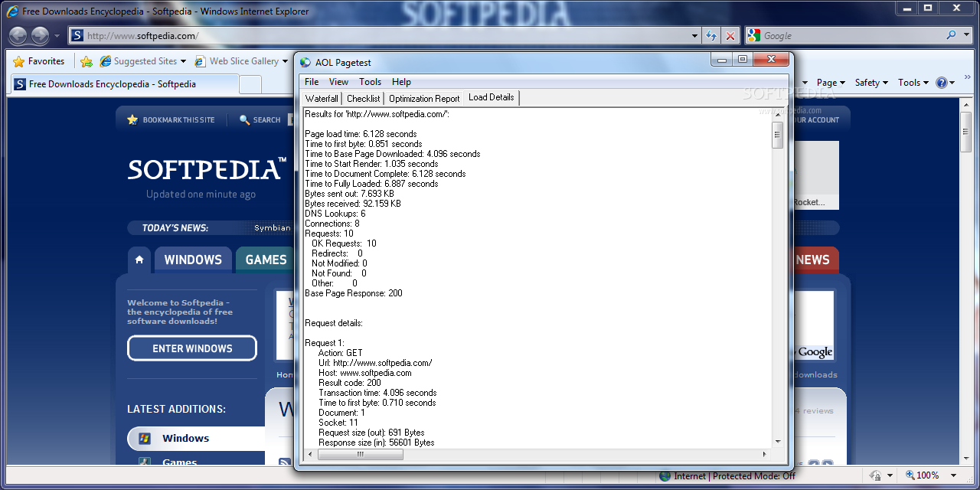Open the WINDOWS category tab on Softpedia
This screenshot has height=490, width=980.
(x=193, y=260)
